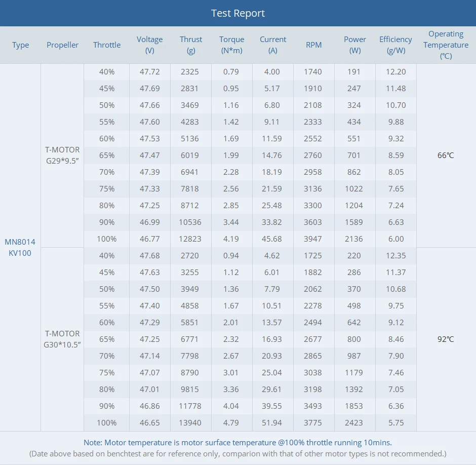Click the Throttle column header
This screenshot has height=465, width=476.
107,45
